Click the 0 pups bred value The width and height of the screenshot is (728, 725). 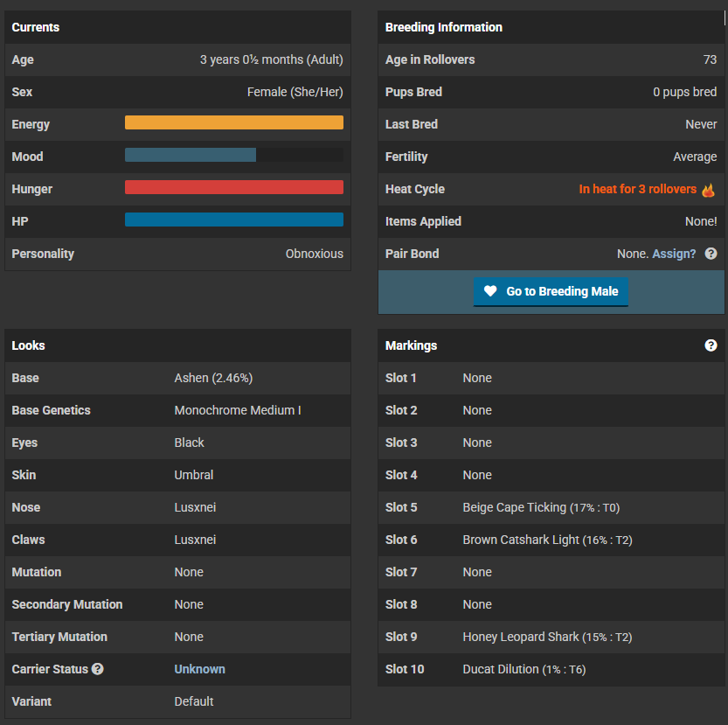point(685,92)
